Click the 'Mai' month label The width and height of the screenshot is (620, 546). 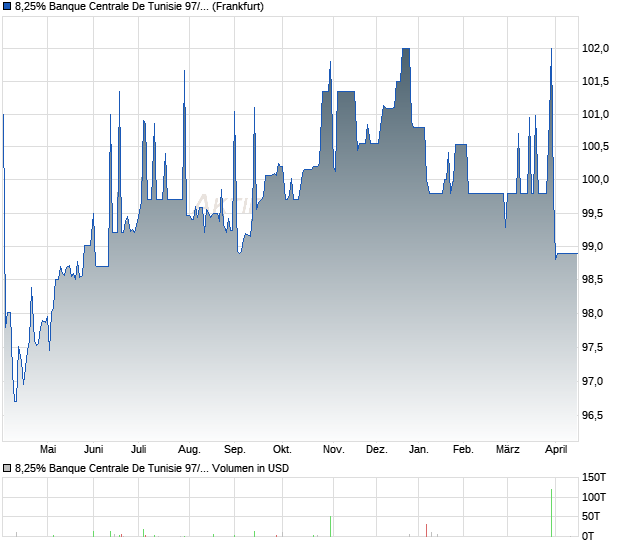(48, 450)
